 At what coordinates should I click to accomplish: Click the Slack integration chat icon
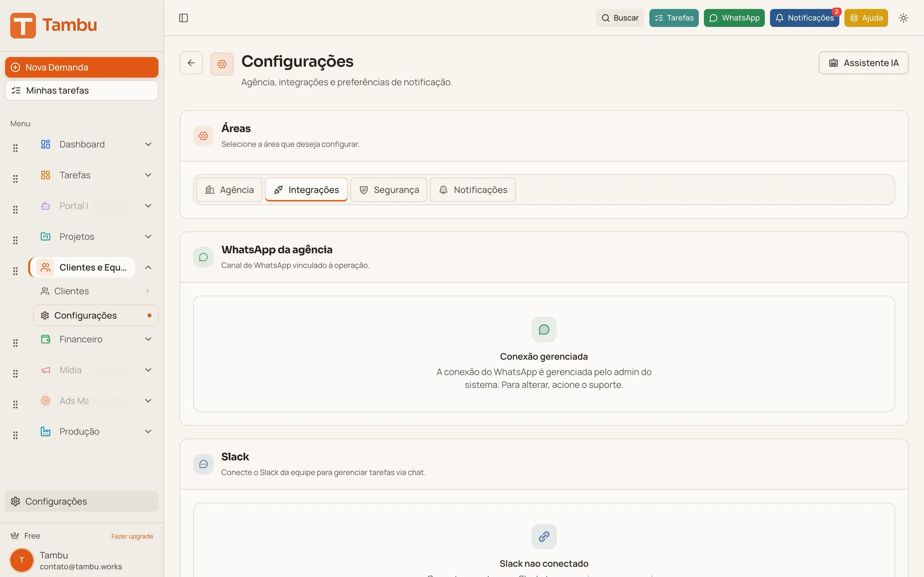click(203, 464)
